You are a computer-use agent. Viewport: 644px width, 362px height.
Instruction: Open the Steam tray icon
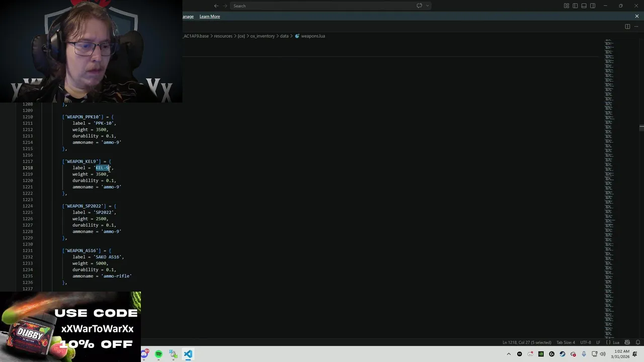pyautogui.click(x=562, y=354)
